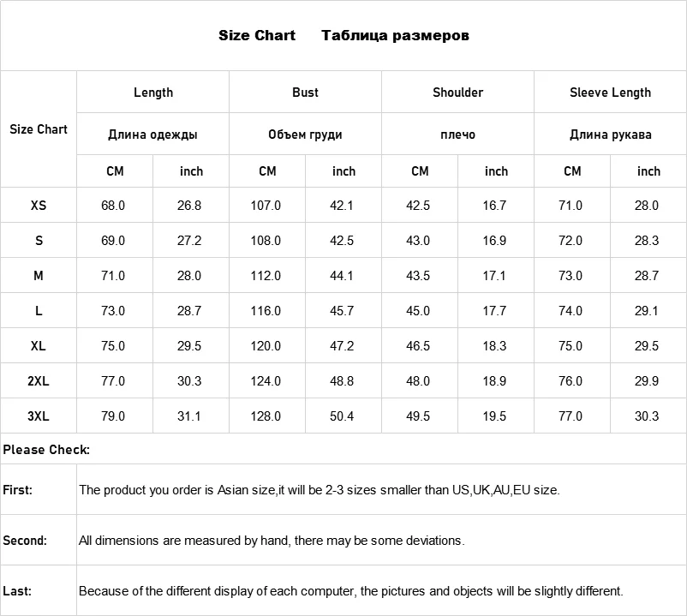Image resolution: width=687 pixels, height=616 pixels.
Task: Click the measured-by-hand note text
Action: point(272,541)
